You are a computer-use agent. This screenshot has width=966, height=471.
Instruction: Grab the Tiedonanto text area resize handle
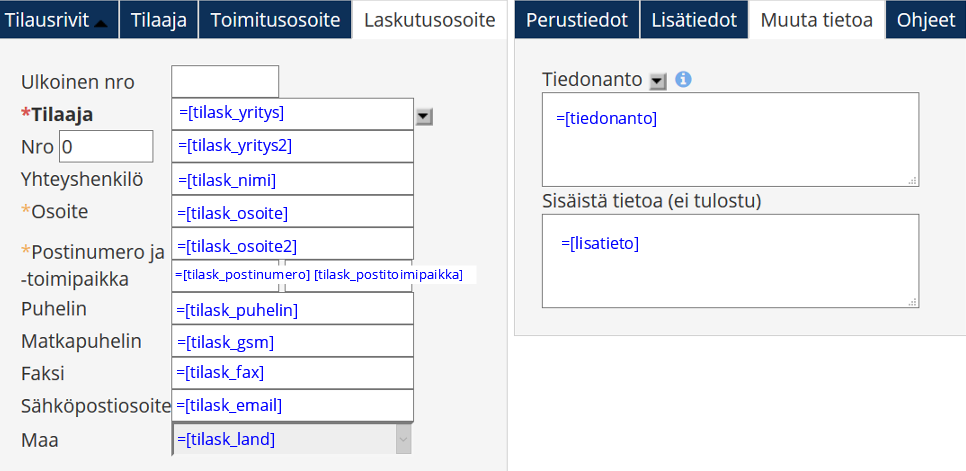(912, 180)
